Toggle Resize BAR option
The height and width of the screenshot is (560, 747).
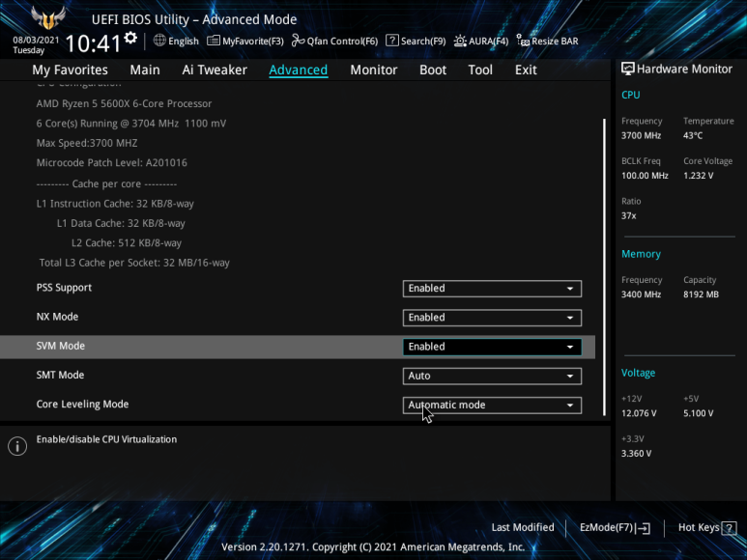click(548, 41)
